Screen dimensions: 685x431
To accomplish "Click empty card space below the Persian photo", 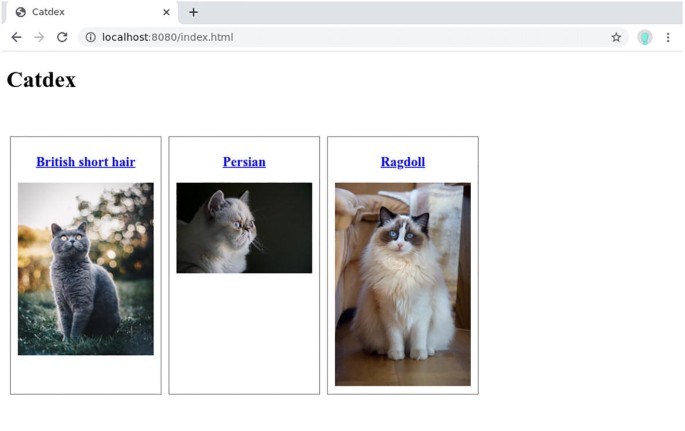I will (244, 335).
